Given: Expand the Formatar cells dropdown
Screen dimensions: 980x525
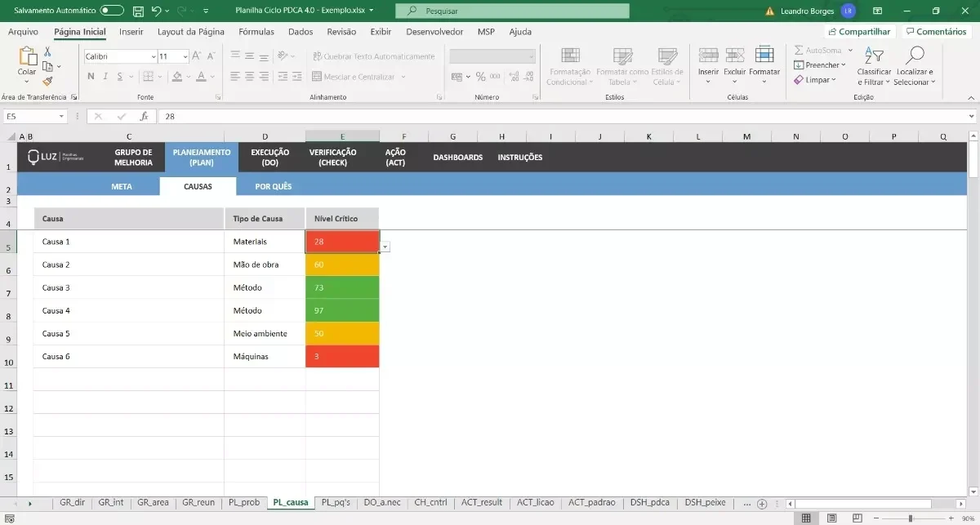Looking at the screenshot, I should (x=764, y=81).
